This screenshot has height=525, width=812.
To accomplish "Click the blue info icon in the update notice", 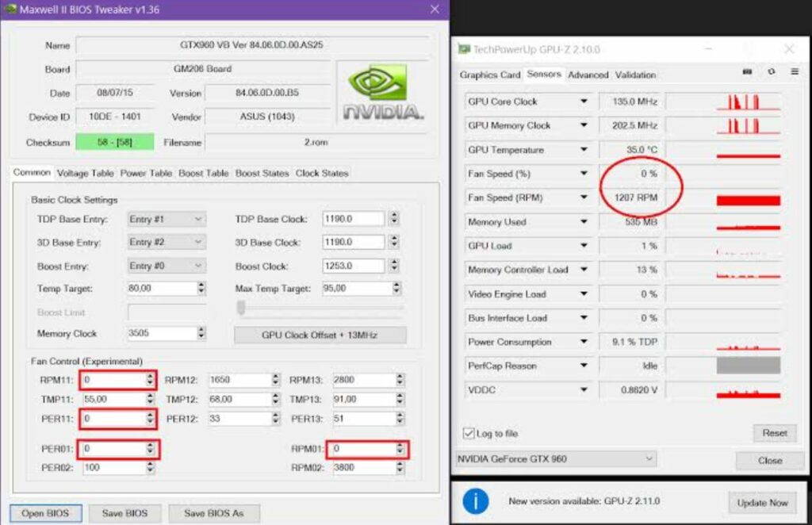I will pyautogui.click(x=476, y=501).
